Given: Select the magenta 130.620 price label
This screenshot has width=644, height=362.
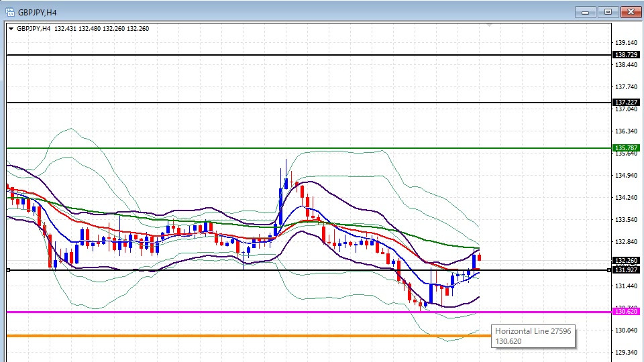Looking at the screenshot, I should [x=626, y=312].
